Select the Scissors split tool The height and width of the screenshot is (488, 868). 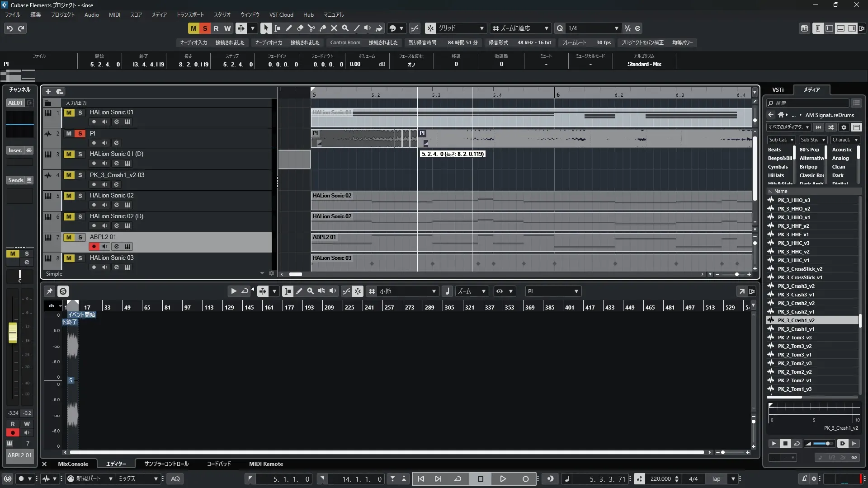pyautogui.click(x=311, y=28)
